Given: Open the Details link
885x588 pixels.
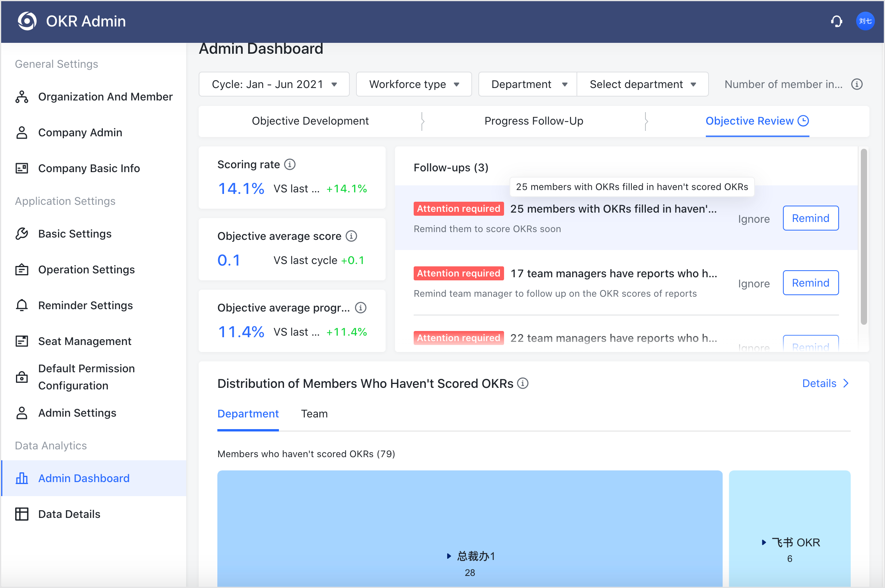Looking at the screenshot, I should (819, 383).
